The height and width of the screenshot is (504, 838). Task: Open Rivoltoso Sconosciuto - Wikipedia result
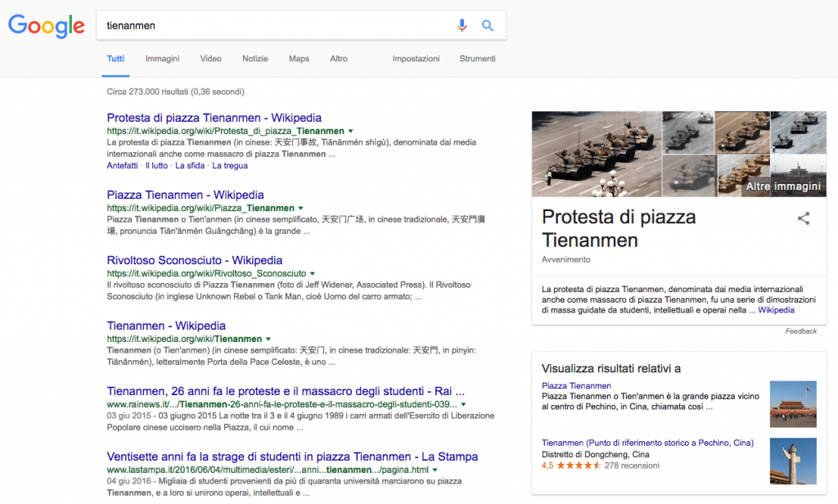point(195,260)
